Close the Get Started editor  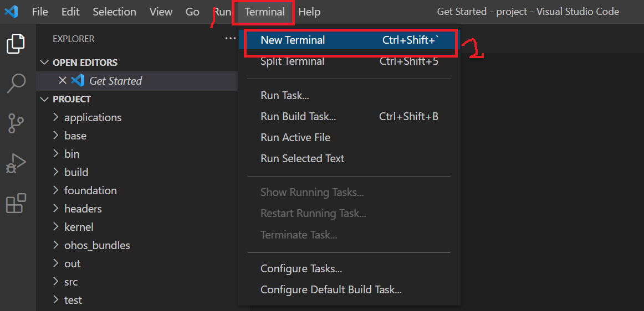click(x=63, y=80)
